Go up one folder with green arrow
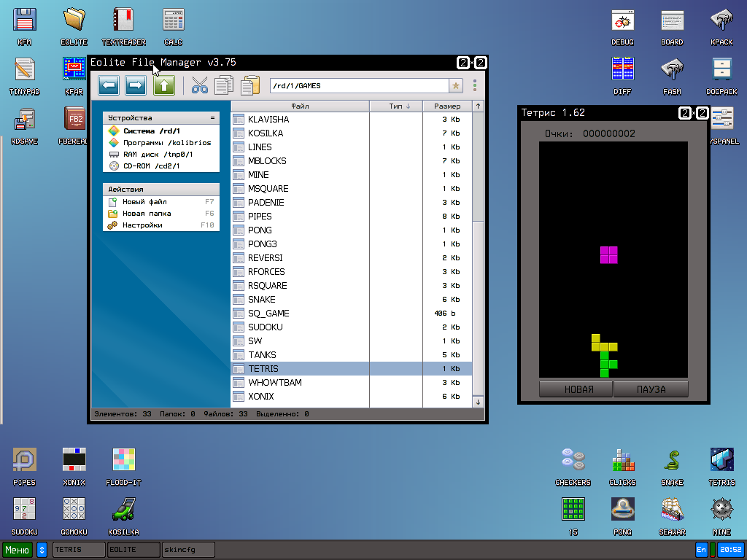This screenshot has height=560, width=747. pyautogui.click(x=163, y=86)
